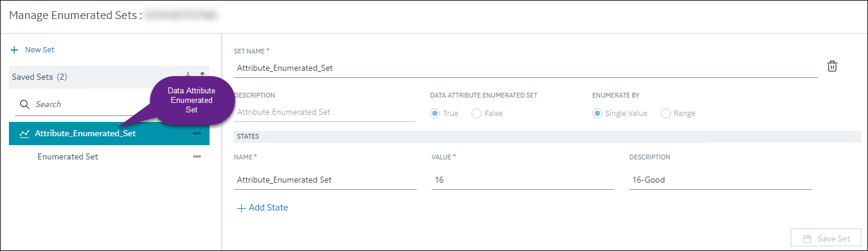Select the False radio button
868x251 pixels.
(x=476, y=113)
